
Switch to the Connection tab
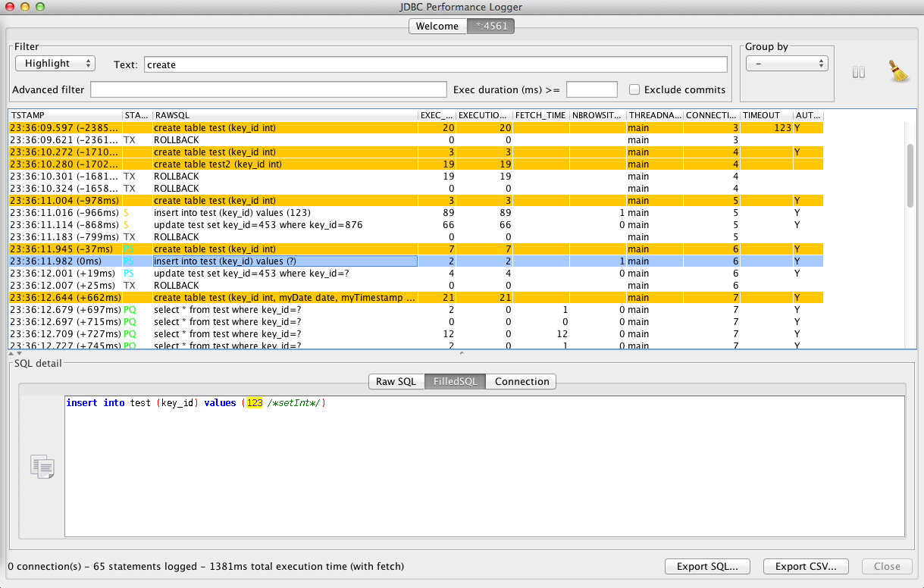tap(521, 381)
